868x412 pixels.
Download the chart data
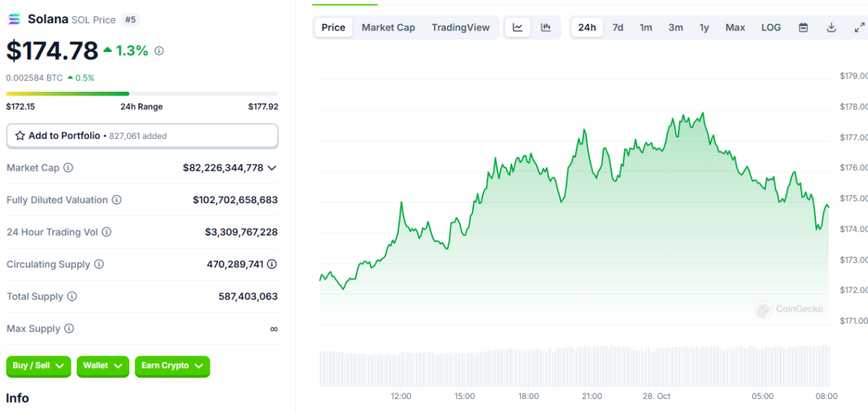click(x=831, y=27)
